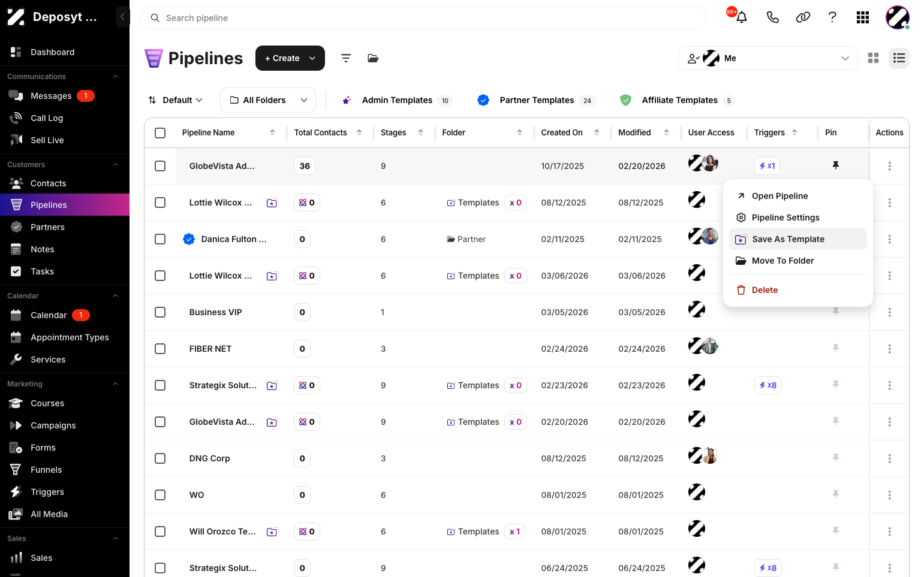924x577 pixels.
Task: Open the folder icon next to filter
Action: (373, 58)
